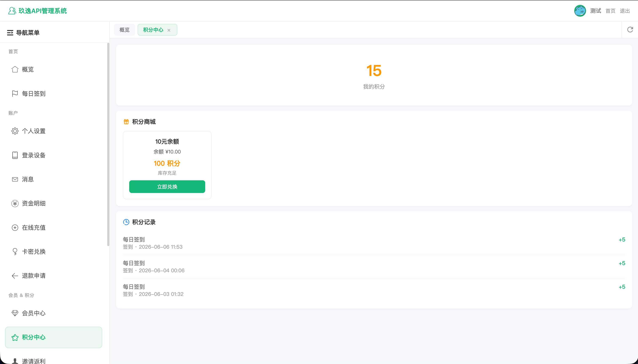The image size is (638, 364).
Task: Click the 退出 logout link
Action: point(625,11)
